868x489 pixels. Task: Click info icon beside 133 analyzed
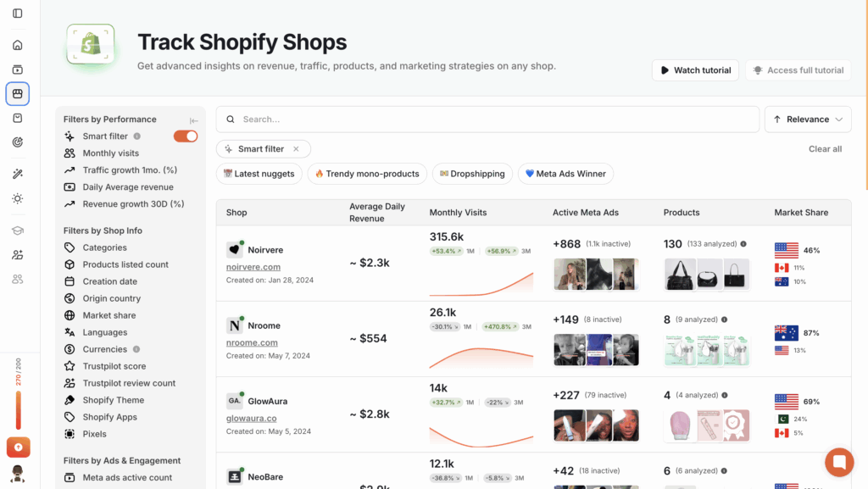(x=743, y=243)
